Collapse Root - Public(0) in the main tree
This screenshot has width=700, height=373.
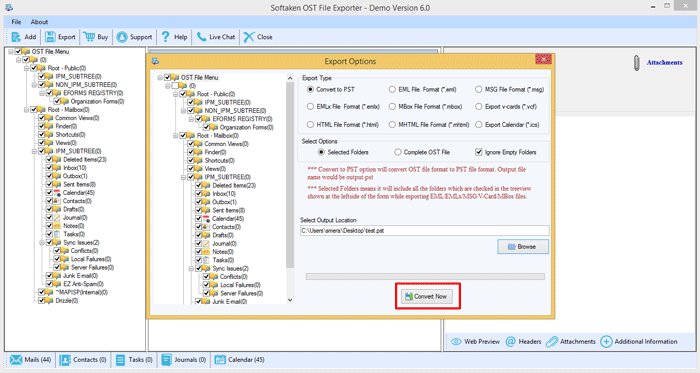pos(26,68)
